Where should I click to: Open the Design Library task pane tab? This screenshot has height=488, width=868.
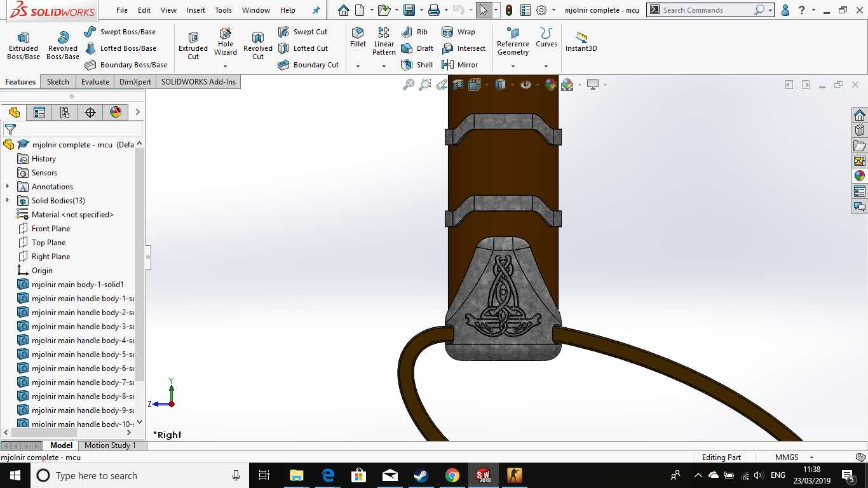860,130
